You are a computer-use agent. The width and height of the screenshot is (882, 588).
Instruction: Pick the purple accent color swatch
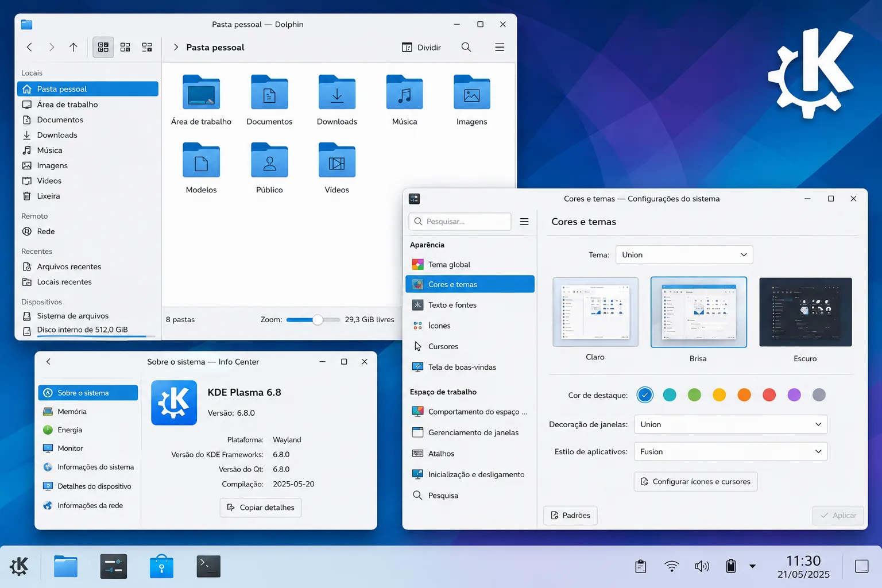click(794, 395)
